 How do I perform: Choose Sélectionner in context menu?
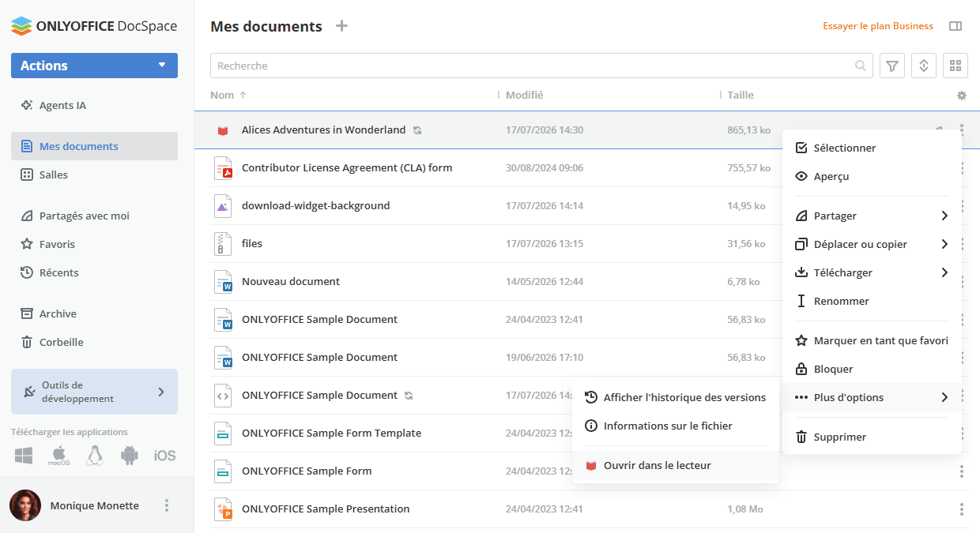coord(872,148)
